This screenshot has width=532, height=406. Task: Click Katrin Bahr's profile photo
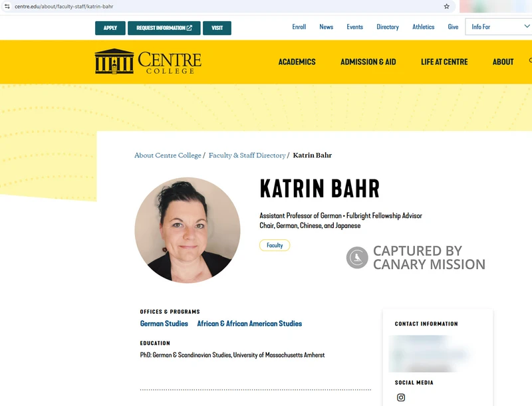tap(188, 230)
